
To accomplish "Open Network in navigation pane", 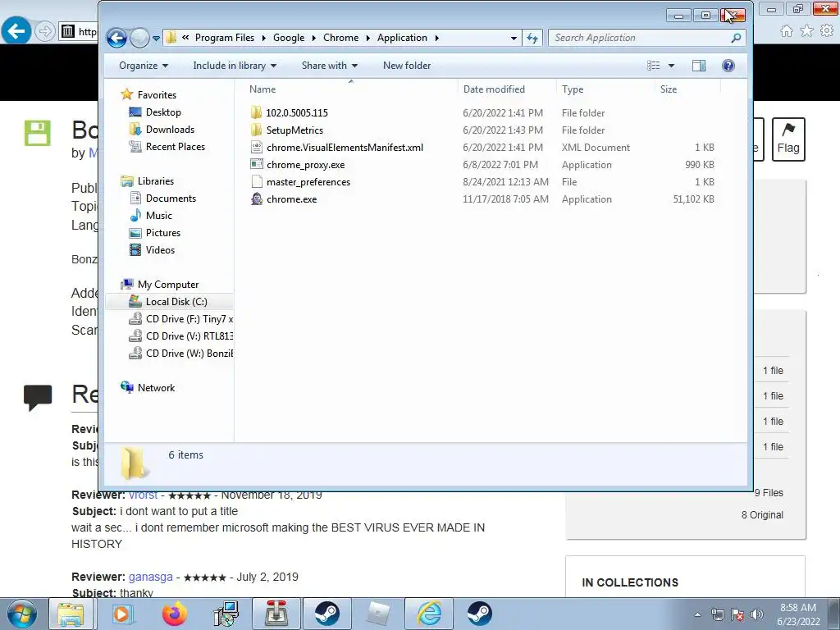I will 156,388.
